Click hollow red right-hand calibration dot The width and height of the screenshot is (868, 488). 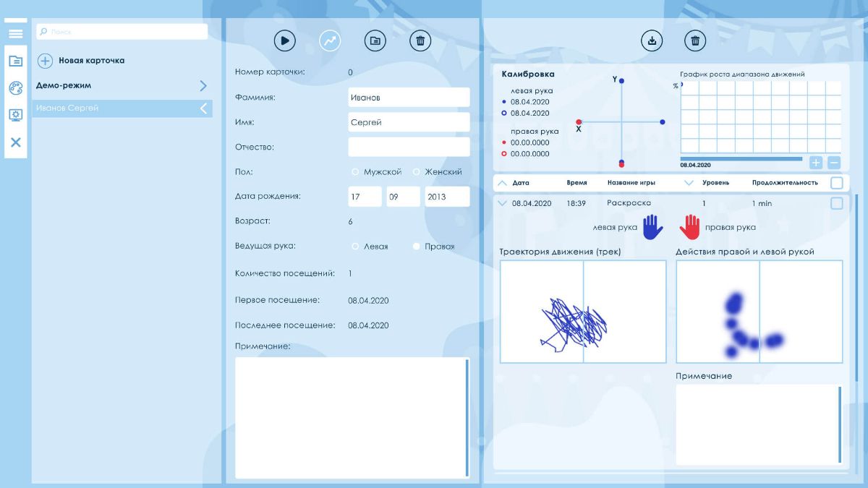pyautogui.click(x=504, y=153)
